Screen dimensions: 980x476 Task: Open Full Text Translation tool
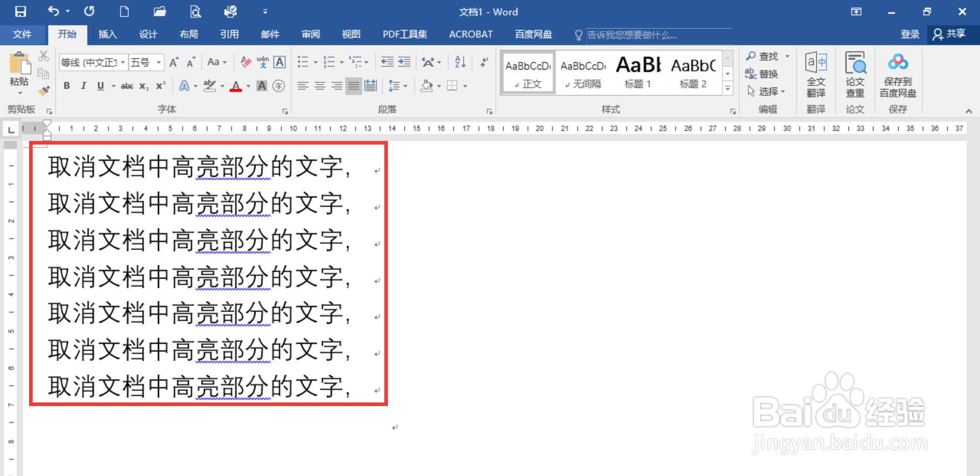click(x=816, y=75)
